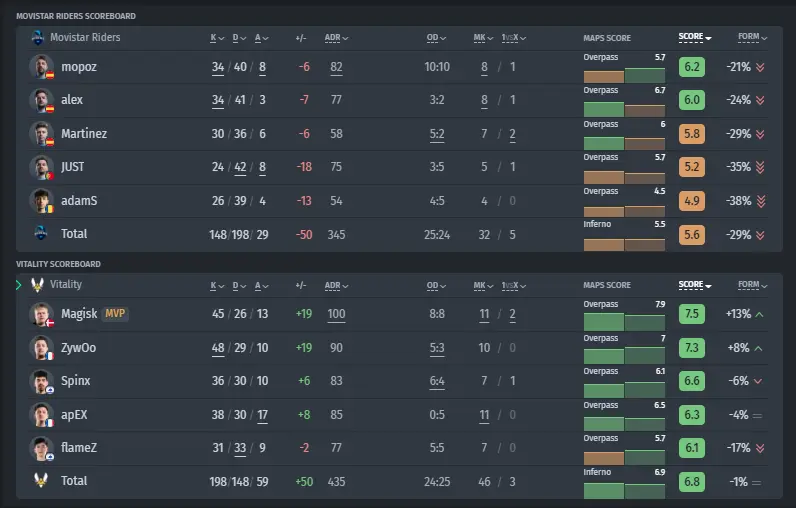Click JUST form trend down arrows
Viewport: 796px width, 508px height.
coord(760,167)
